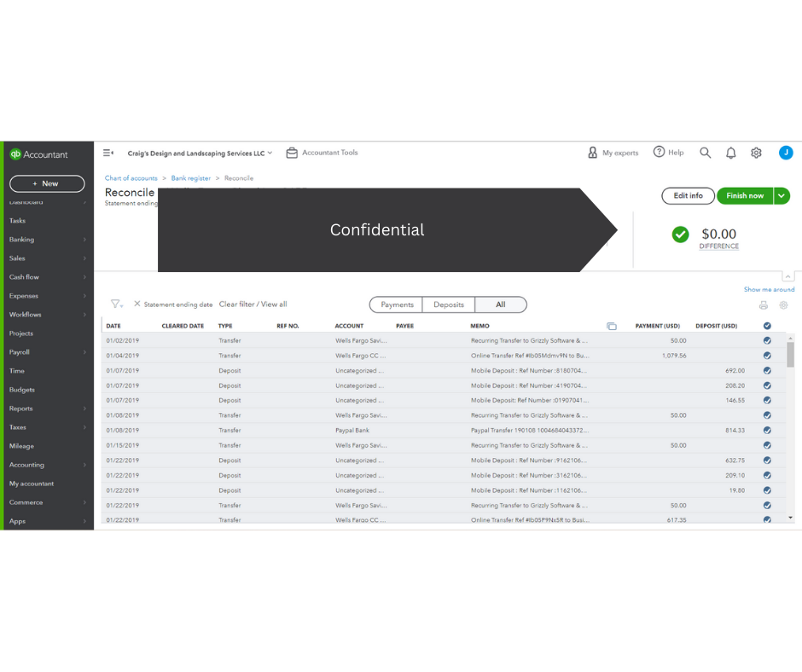Toggle cleared check for 1,079.56 payment row

point(767,356)
